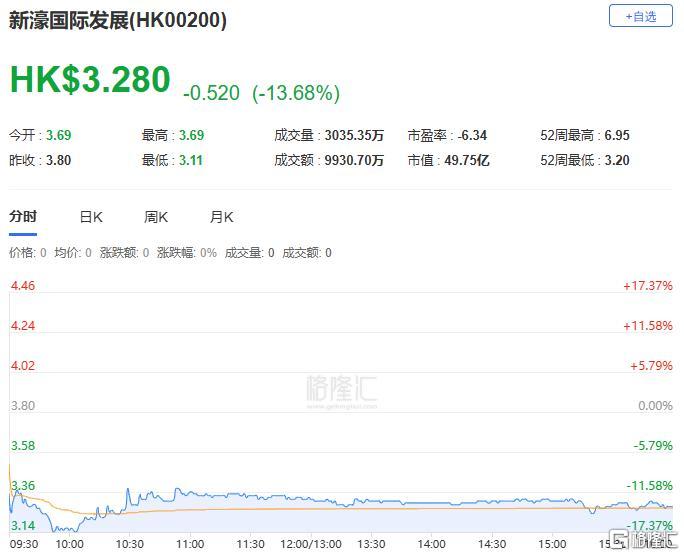Screen dimensions: 684x556
Task: Click the 11:00 time axis label
Action: pos(190,544)
